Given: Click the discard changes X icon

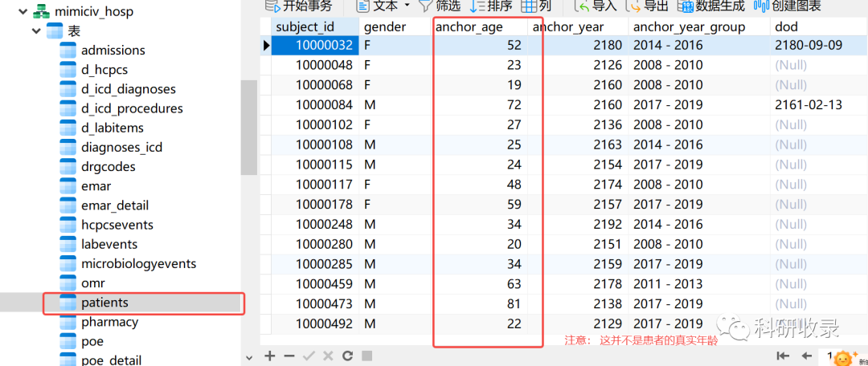Looking at the screenshot, I should coord(328,356).
